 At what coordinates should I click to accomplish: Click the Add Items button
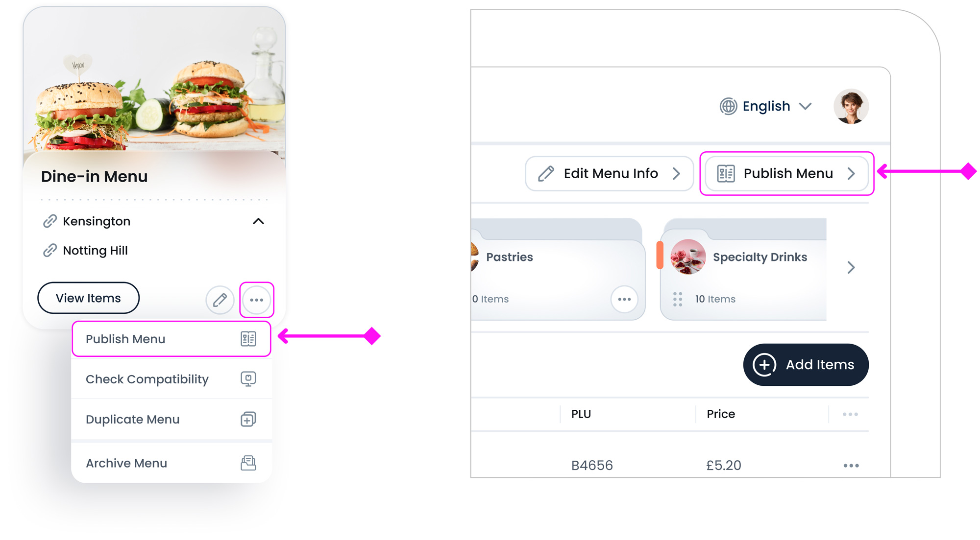point(806,365)
